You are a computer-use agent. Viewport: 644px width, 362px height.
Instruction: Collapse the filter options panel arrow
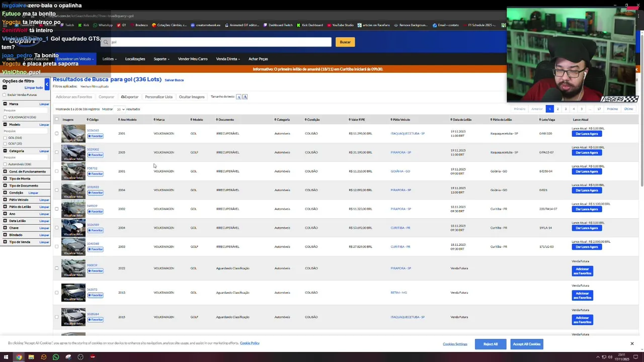click(47, 83)
